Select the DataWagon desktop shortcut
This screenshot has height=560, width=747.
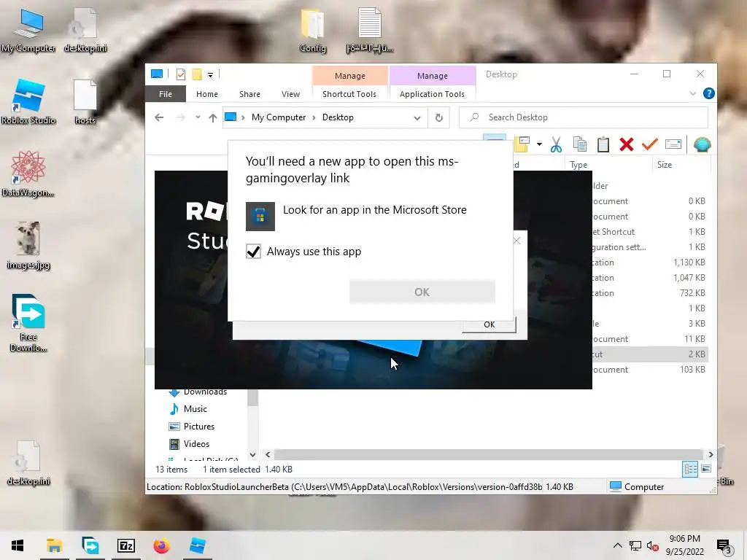(28, 174)
